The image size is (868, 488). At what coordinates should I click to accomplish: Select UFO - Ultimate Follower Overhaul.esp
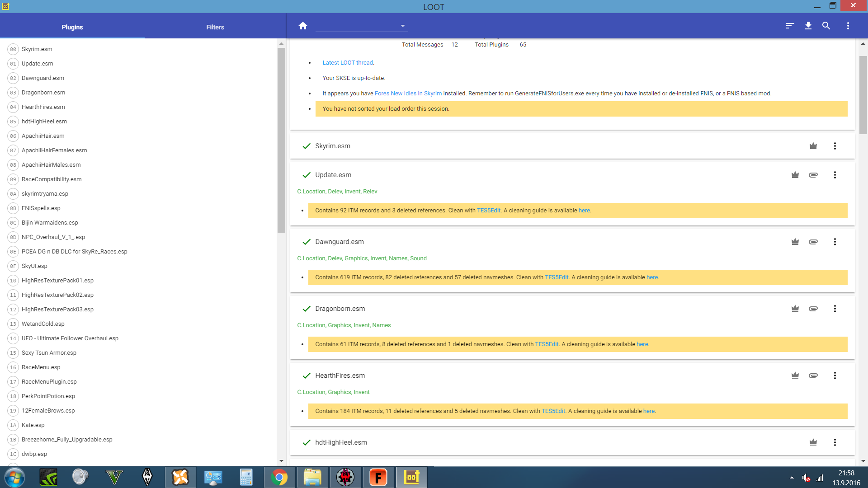point(138,338)
